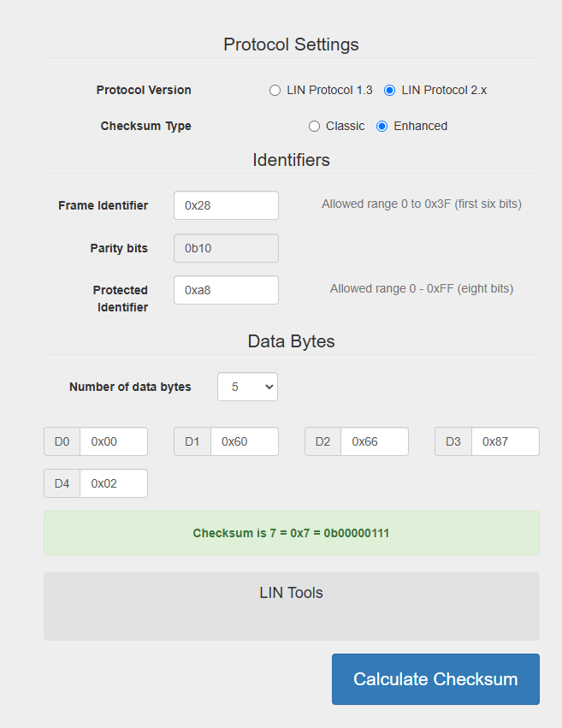Click the Frame Identifier input field
Viewport: 562px width, 728px height.
click(x=226, y=205)
